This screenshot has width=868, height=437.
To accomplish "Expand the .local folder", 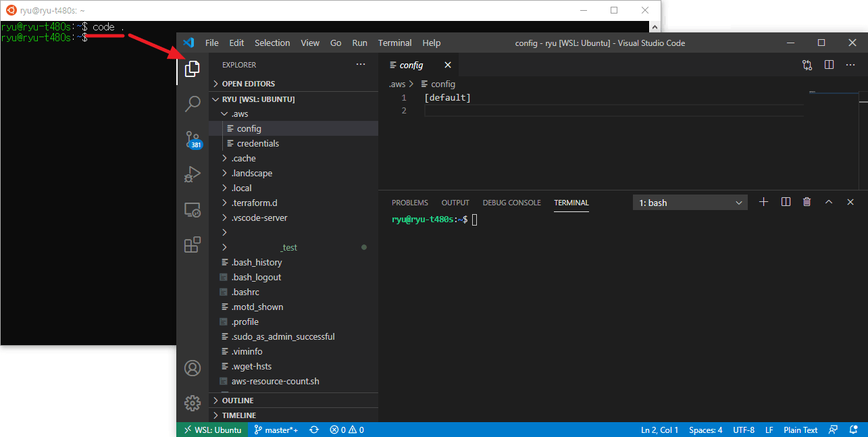I will coord(294,188).
